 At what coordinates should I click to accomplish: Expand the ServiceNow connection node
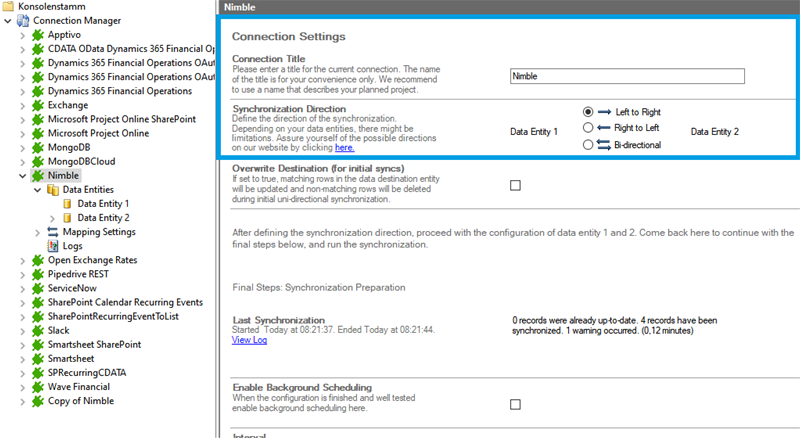[24, 288]
